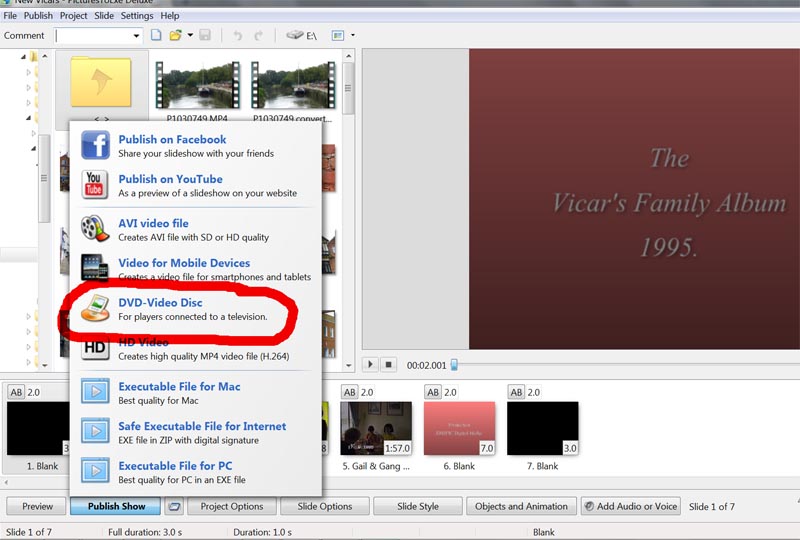Image resolution: width=800 pixels, height=540 pixels.
Task: Click the HD video icon
Action: click(x=95, y=348)
